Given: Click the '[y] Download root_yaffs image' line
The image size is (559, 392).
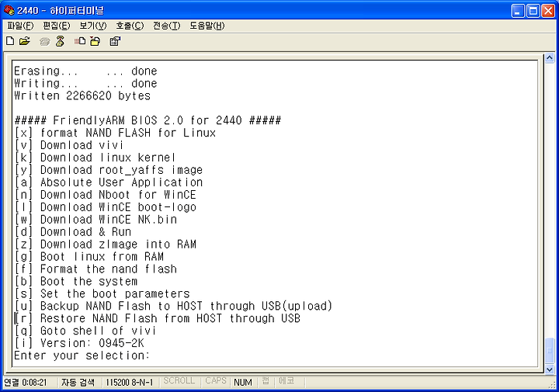Looking at the screenshot, I should [109, 170].
